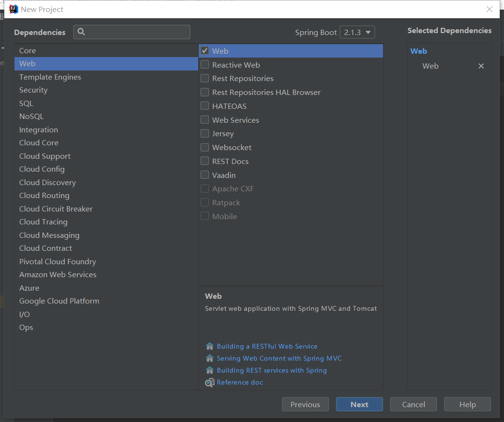Open Building a RESTful Web Service guide

tap(267, 346)
